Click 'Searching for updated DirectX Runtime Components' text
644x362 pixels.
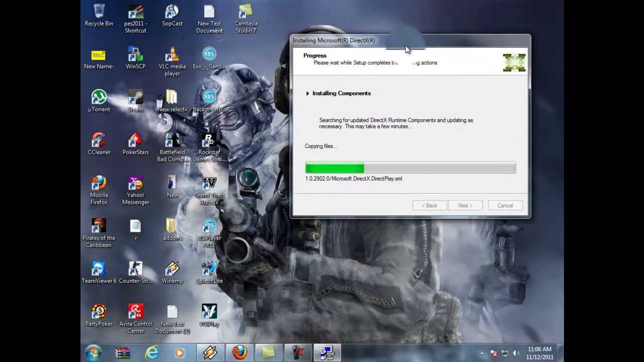pos(396,123)
